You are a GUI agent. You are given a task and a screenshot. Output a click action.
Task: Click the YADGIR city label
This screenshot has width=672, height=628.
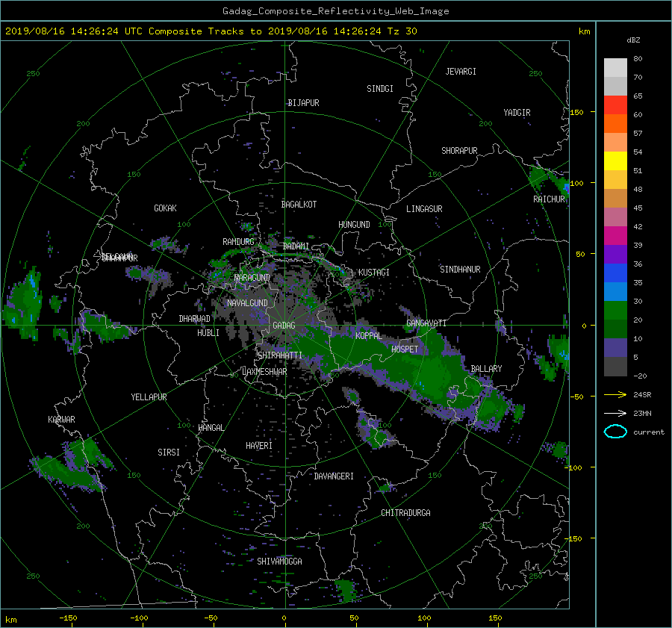(x=517, y=113)
